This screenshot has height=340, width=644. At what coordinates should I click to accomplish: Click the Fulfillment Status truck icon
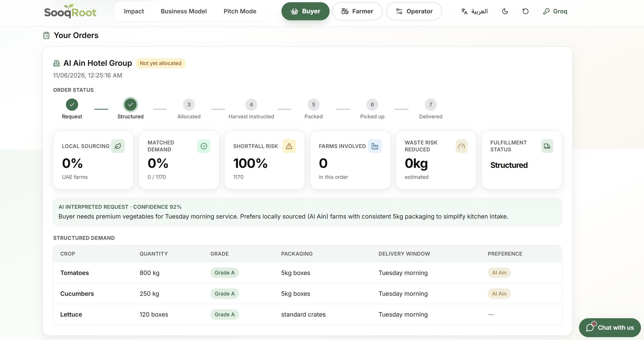tap(547, 146)
